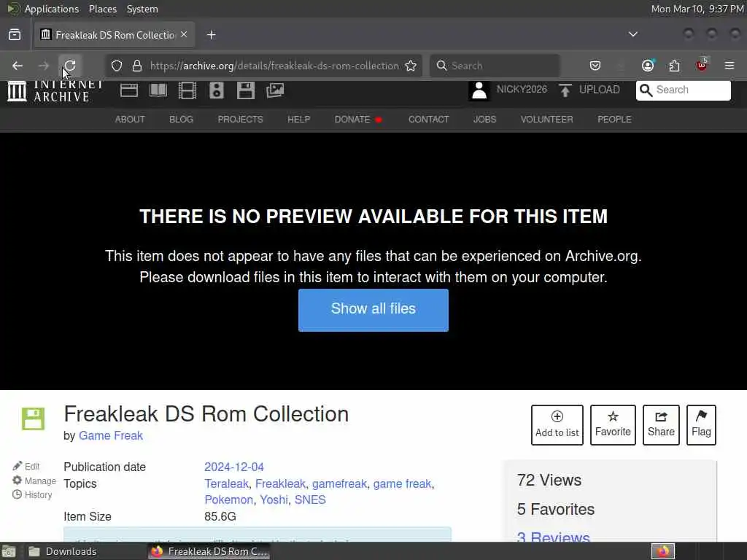The width and height of the screenshot is (747, 560).
Task: Open the Software floppy icon
Action: pyautogui.click(x=246, y=90)
